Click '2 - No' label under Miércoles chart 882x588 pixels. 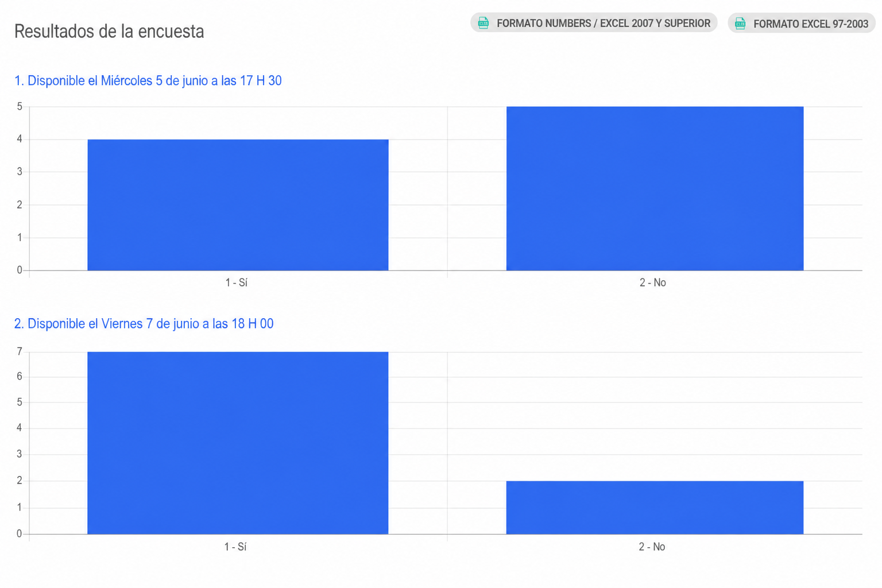point(653,283)
